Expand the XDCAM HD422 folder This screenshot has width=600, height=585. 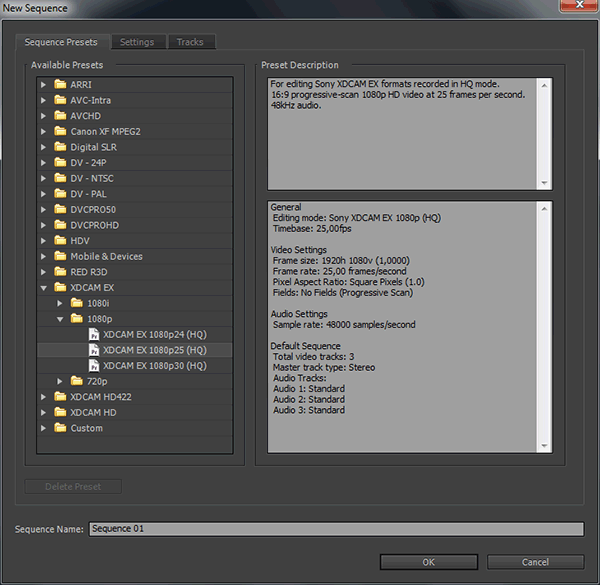coord(44,397)
